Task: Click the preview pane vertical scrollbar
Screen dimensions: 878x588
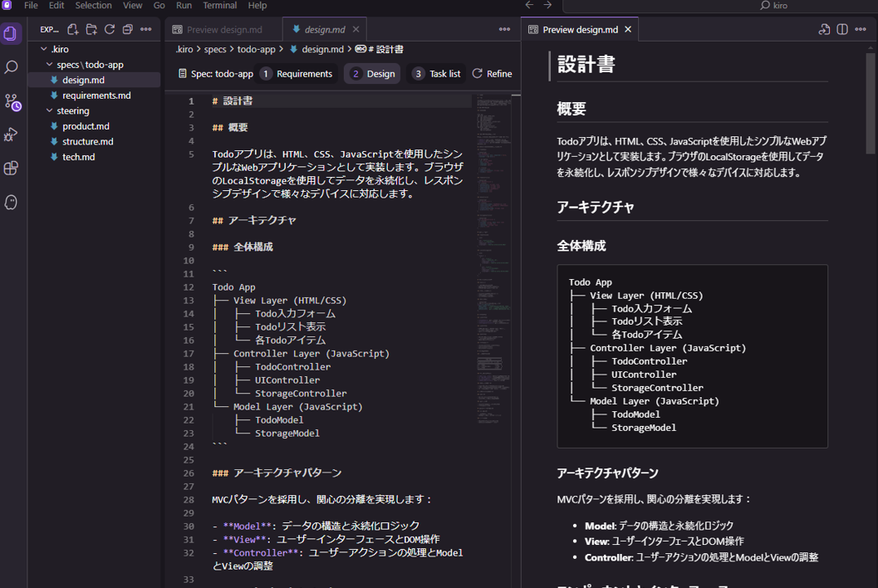Action: tap(870, 104)
